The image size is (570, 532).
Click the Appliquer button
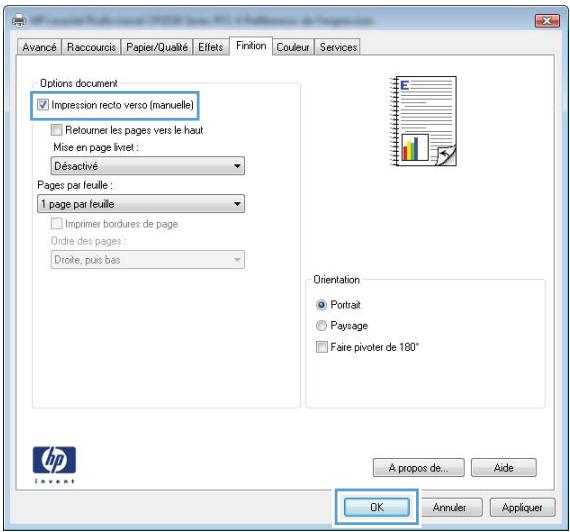[x=522, y=507]
